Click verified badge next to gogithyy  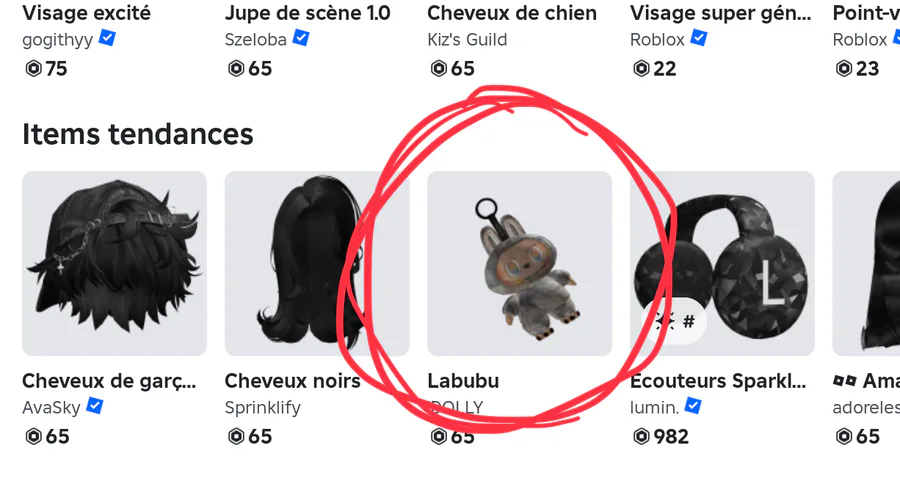click(107, 38)
